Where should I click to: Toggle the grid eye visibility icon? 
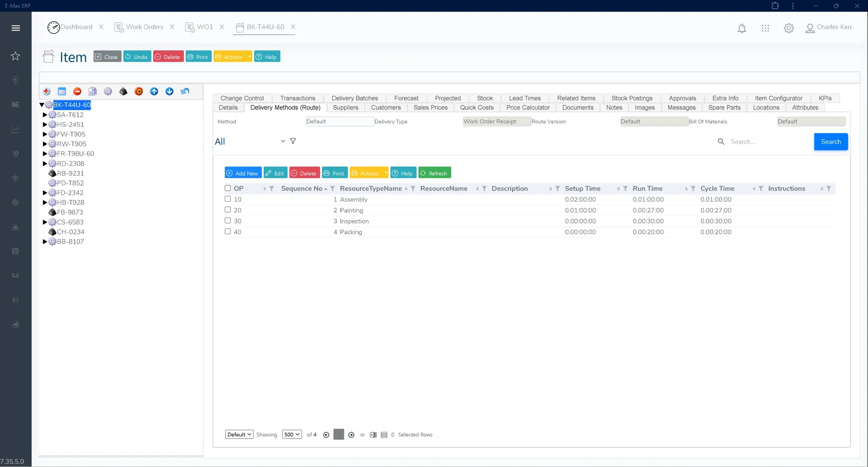(x=362, y=435)
